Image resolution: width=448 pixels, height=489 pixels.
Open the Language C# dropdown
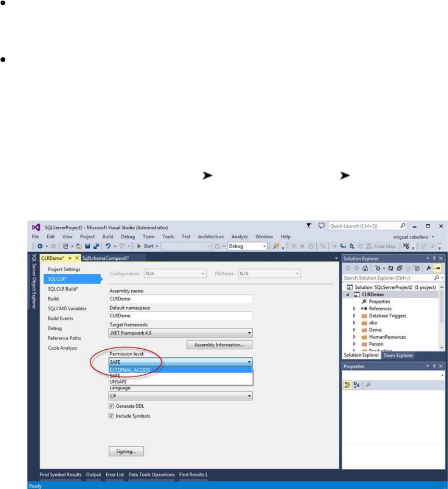coord(181,396)
